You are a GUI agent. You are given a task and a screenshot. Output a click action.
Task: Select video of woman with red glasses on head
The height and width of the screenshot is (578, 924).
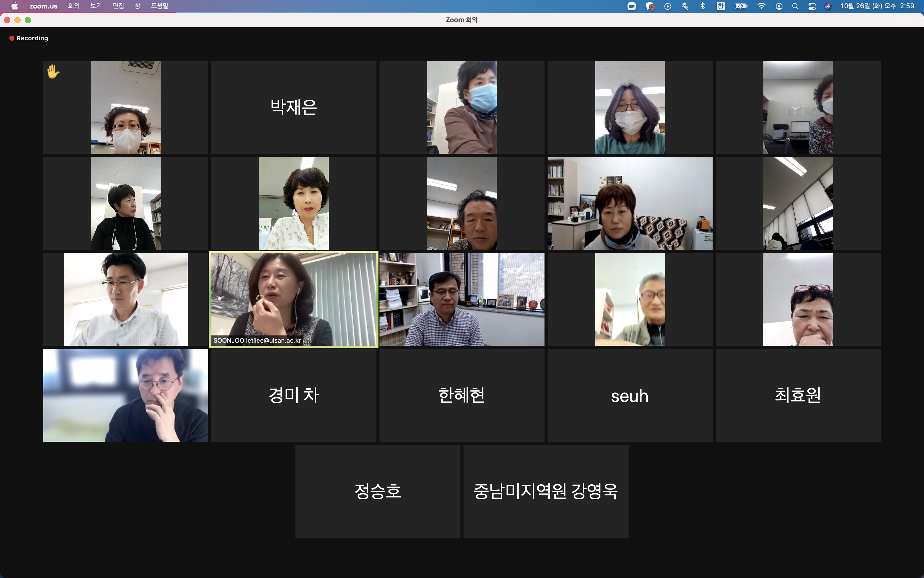(798, 299)
